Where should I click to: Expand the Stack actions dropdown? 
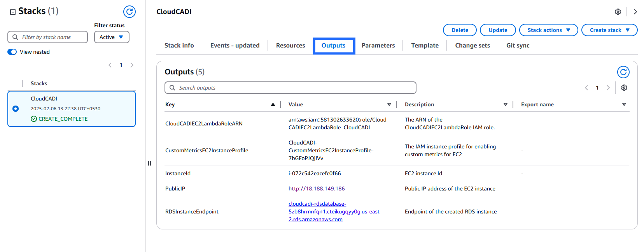coord(548,30)
